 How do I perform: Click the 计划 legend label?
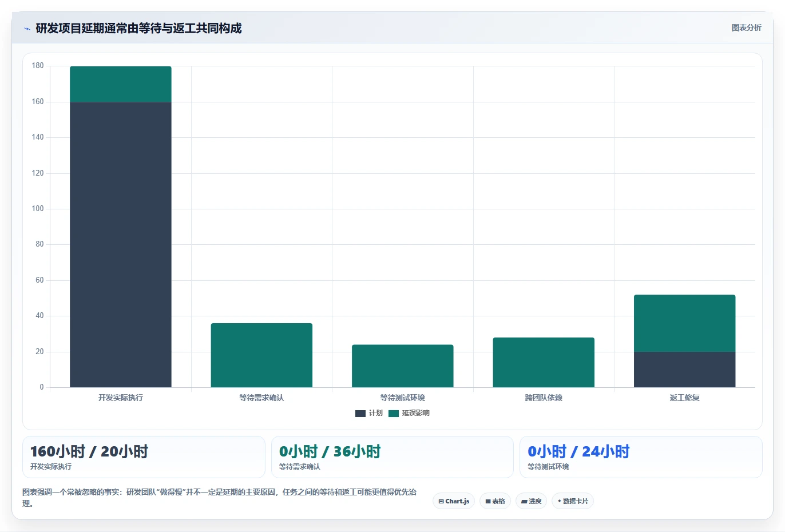(376, 413)
